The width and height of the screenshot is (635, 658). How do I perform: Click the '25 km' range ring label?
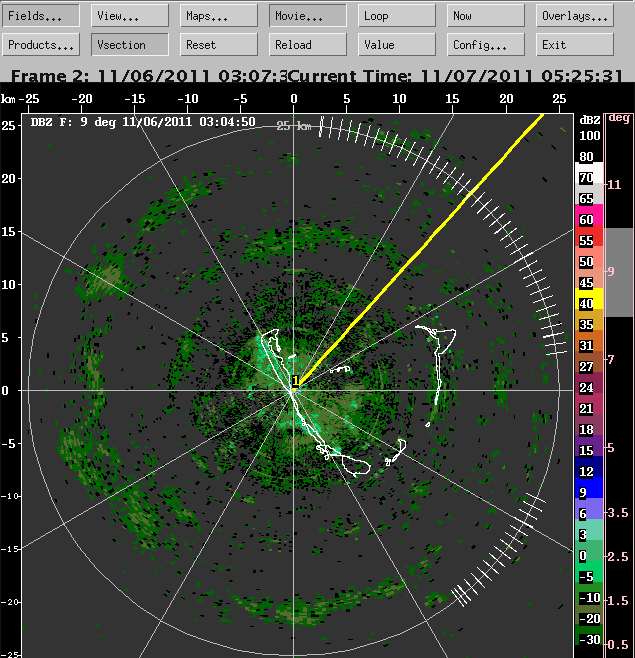294,126
